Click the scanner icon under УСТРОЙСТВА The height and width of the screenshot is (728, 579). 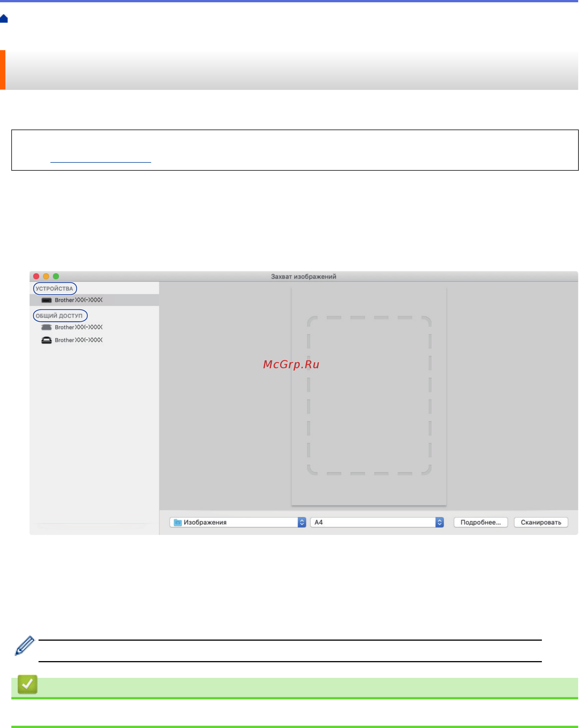pos(46,300)
